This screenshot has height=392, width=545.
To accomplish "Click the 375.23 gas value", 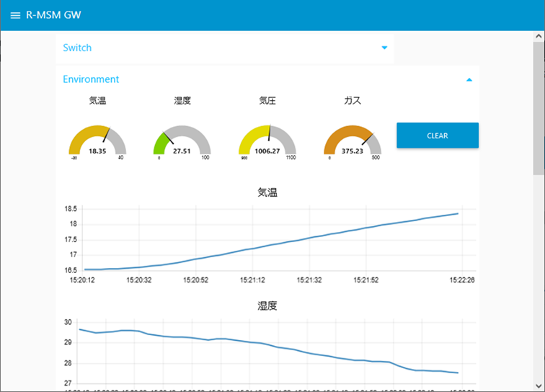I will (353, 151).
